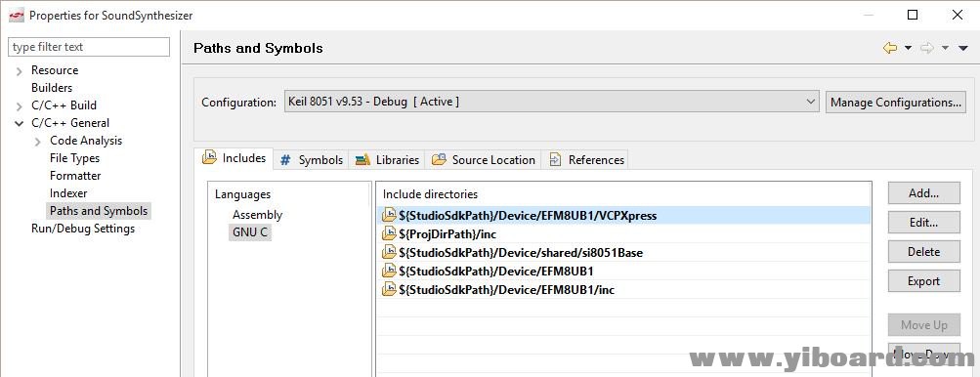
Task: Click folder icon beside Device/EFM8UB1 path
Action: (389, 271)
